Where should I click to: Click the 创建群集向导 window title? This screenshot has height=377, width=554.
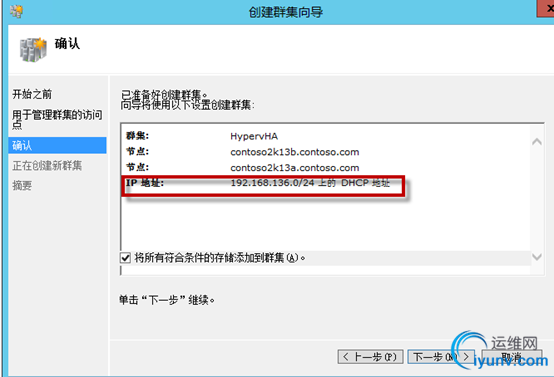pos(285,12)
